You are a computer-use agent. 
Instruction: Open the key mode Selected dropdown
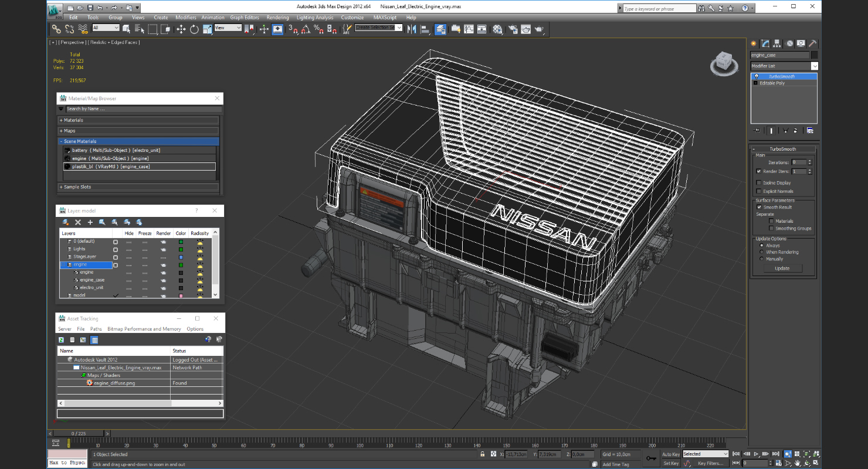[x=706, y=454]
